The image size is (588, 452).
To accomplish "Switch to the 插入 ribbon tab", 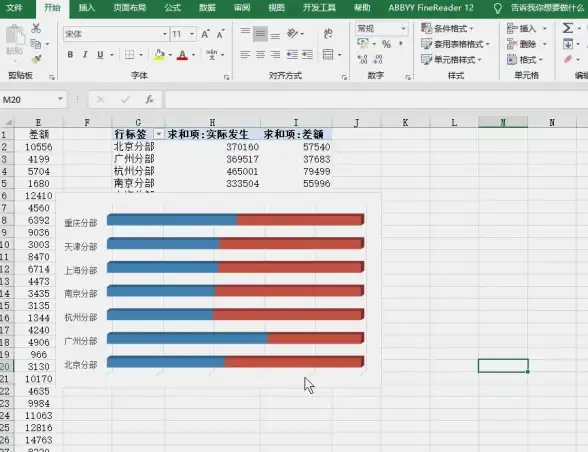I will pos(87,8).
